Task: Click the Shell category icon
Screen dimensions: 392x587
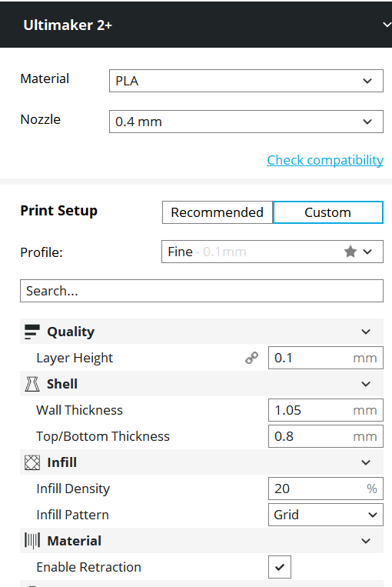Action: point(32,384)
